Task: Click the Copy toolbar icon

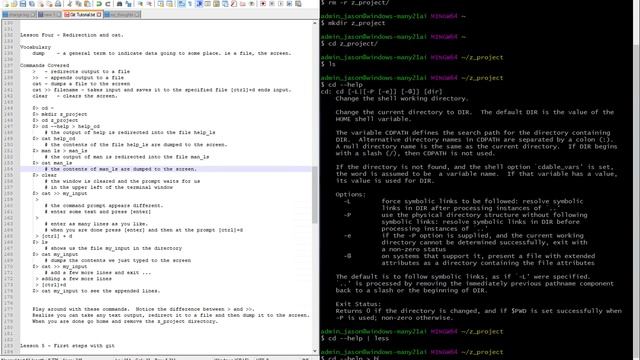Action: pyautogui.click(x=78, y=4)
